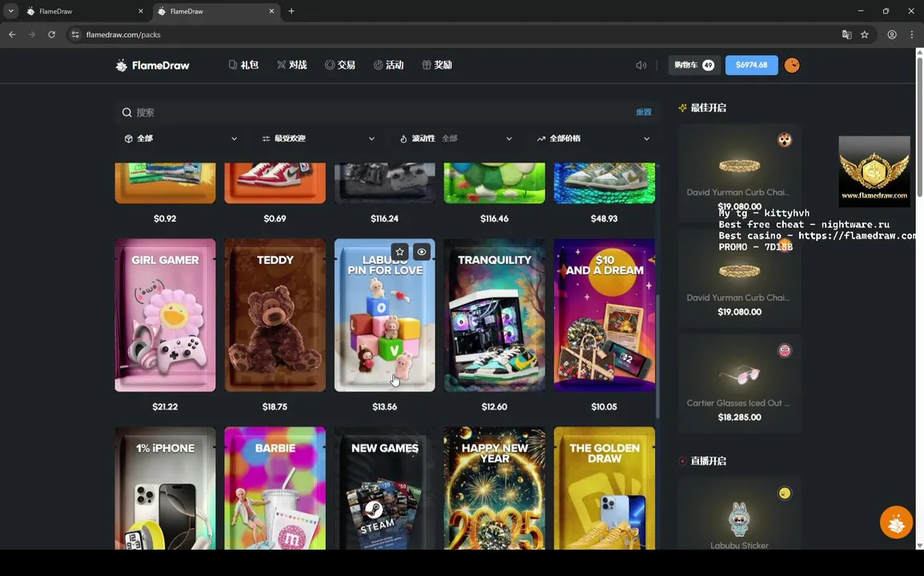Image resolution: width=924 pixels, height=576 pixels.
Task: Click the $13.56 price label
Action: click(385, 407)
